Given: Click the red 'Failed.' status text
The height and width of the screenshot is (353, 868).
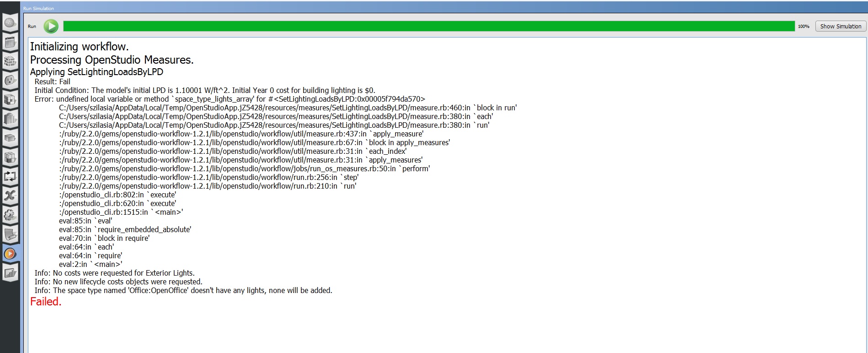Looking at the screenshot, I should tap(46, 302).
